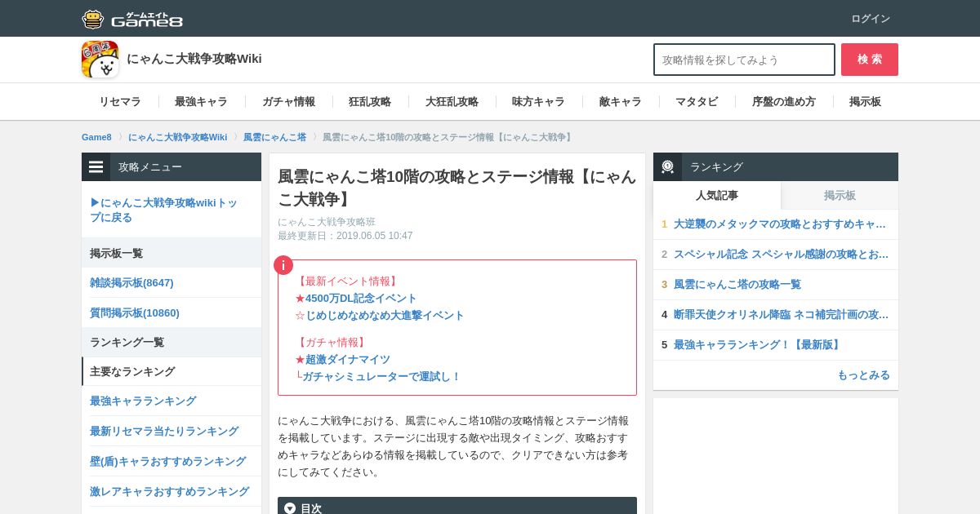Open 雑談掲示板(8647) link

coord(131,282)
